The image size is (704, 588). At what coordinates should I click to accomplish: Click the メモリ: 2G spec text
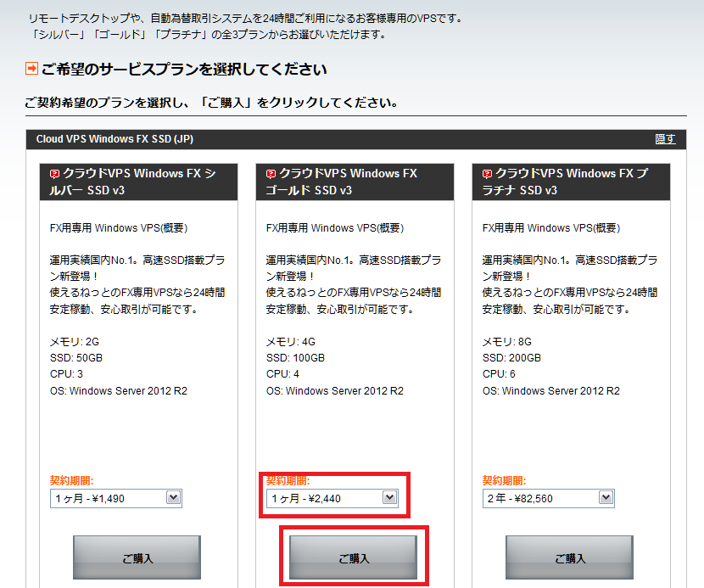point(75,342)
